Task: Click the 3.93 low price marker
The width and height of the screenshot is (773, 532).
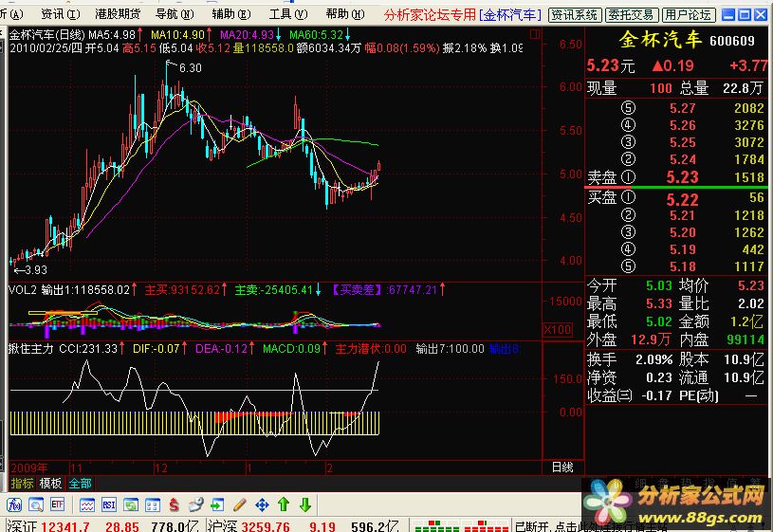Action: click(x=36, y=270)
